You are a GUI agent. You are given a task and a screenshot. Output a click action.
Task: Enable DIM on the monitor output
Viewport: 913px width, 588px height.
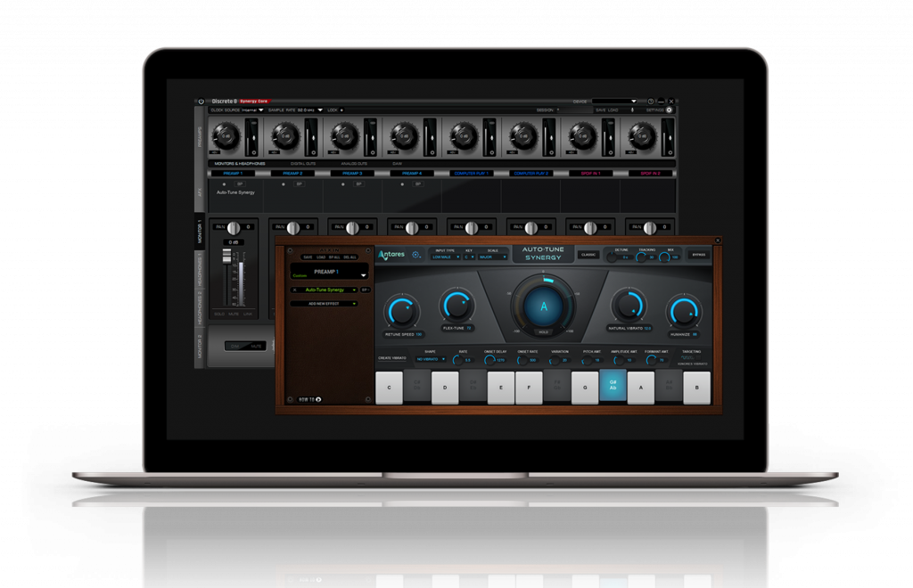pos(234,346)
